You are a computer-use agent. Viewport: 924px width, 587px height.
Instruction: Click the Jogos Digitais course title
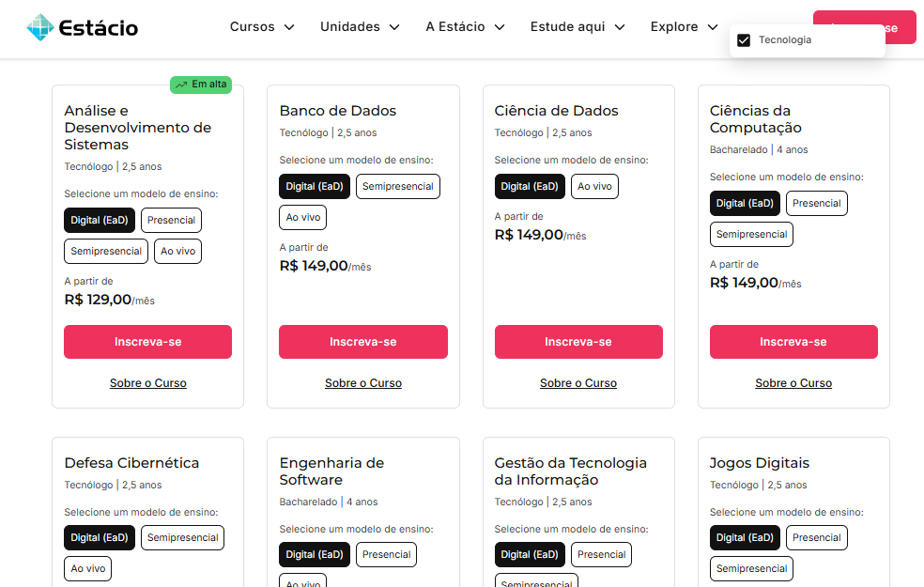pos(759,463)
